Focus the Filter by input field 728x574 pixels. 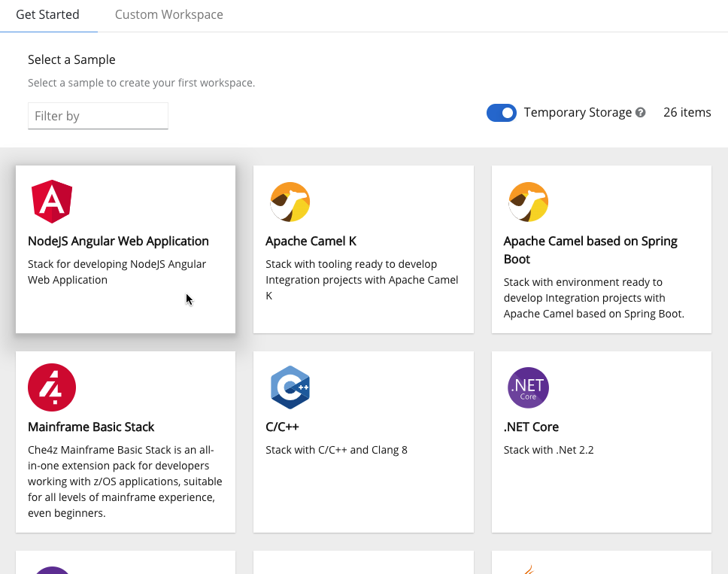click(x=98, y=116)
